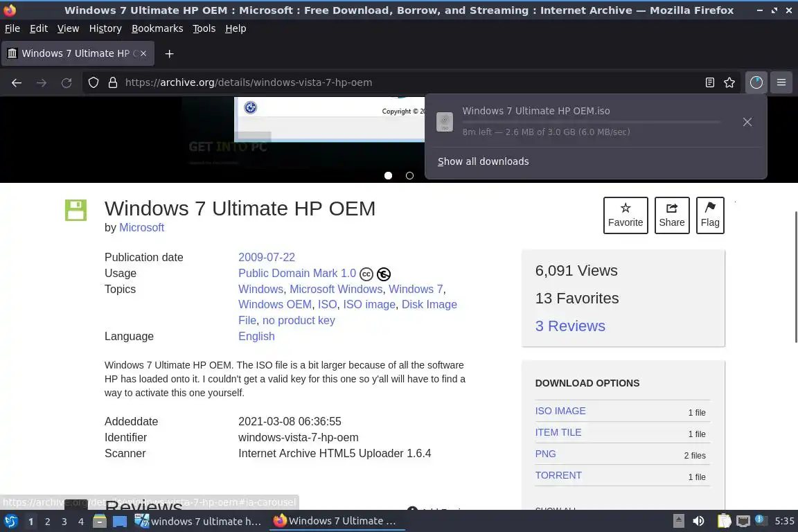Reload the current page
Screen dimensions: 798x532
pyautogui.click(x=66, y=82)
